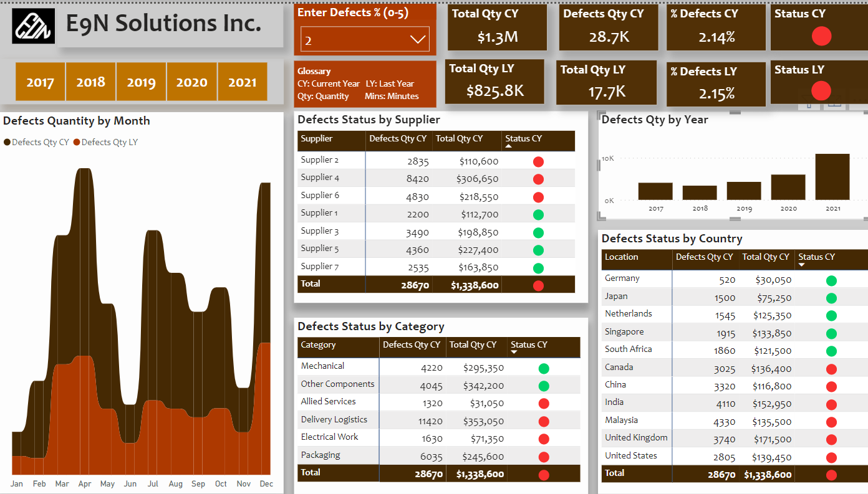Screen dimensions: 868x494
Task: Sort by Defects Qty CY header in supplier table
Action: [x=398, y=138]
